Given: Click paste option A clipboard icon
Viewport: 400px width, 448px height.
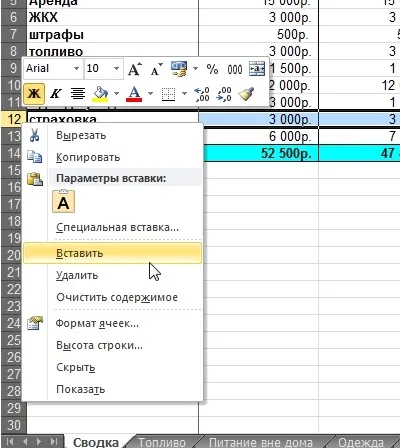Looking at the screenshot, I should [63, 201].
